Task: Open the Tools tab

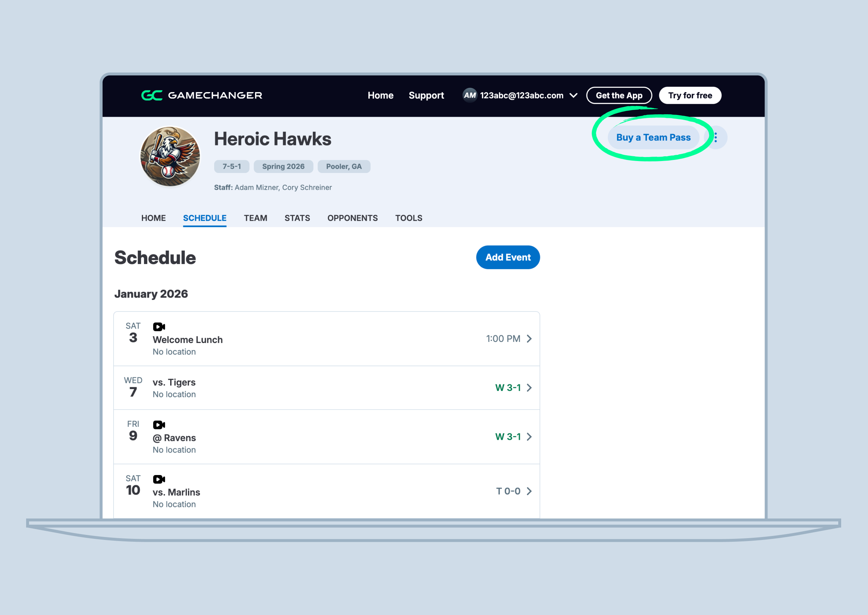Action: pos(409,218)
